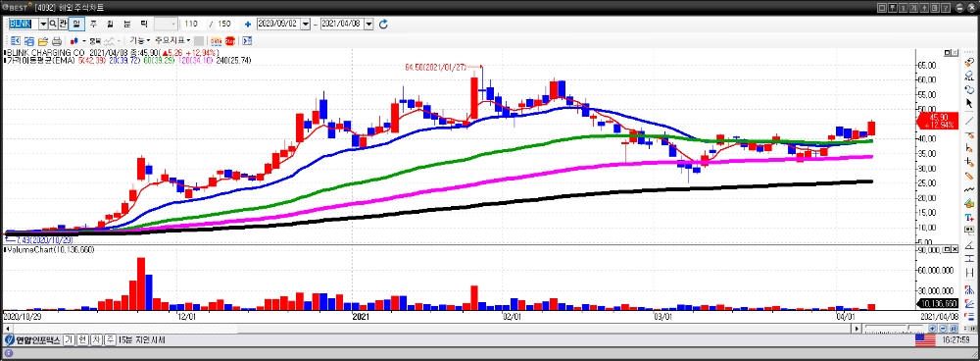Select the arrow pointer tool

(x=969, y=103)
